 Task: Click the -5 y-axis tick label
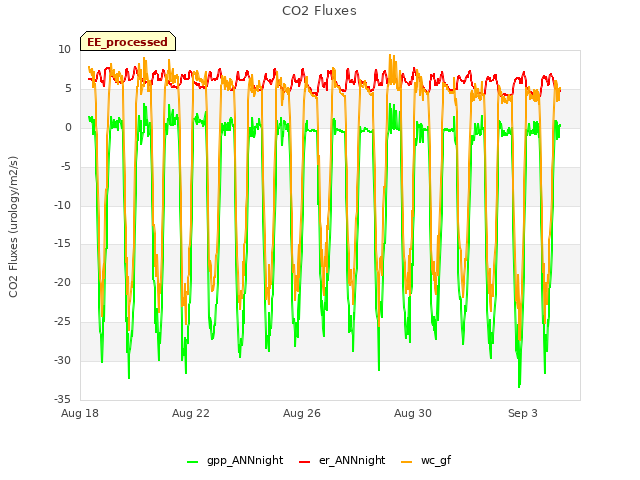click(65, 167)
